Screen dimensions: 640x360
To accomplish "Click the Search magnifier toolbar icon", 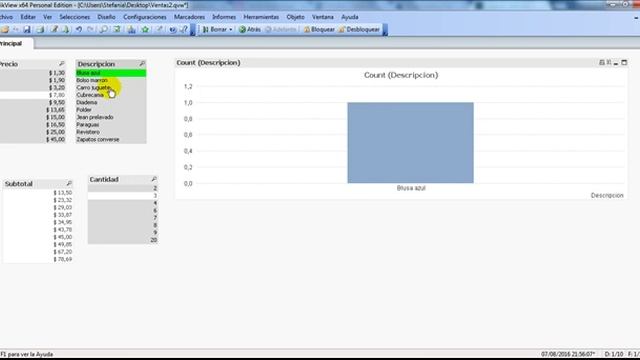I will point(104,29).
